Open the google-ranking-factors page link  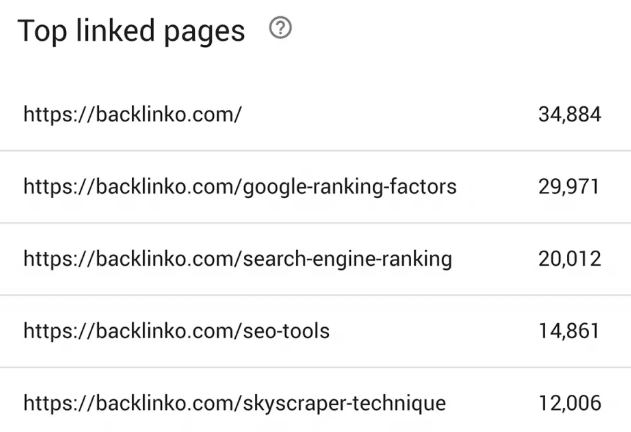tap(240, 187)
